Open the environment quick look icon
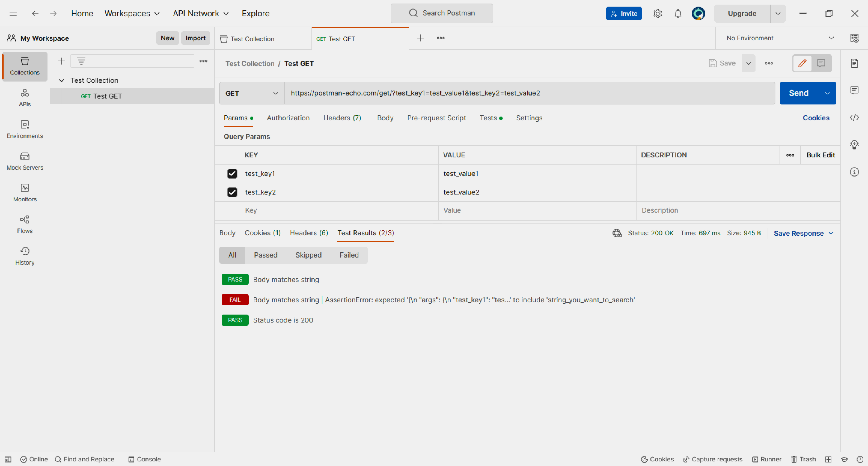Screen dimensions: 868x466 [x=854, y=38]
